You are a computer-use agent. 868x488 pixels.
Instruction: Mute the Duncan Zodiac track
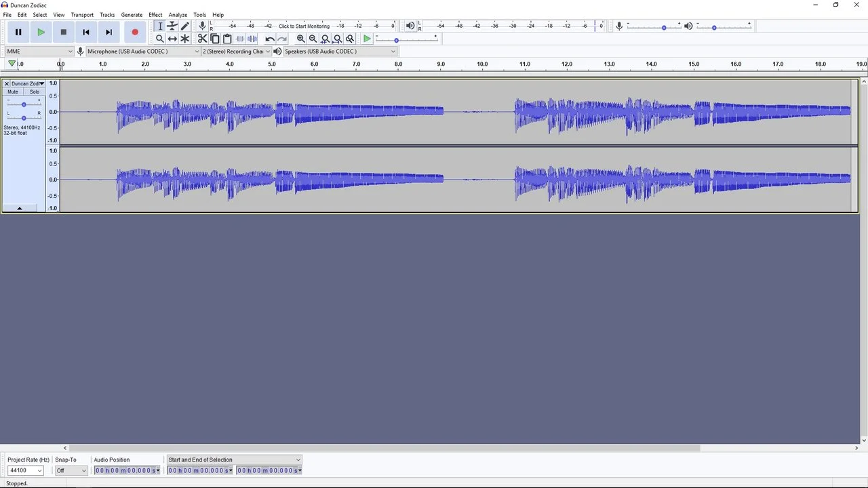pos(13,91)
